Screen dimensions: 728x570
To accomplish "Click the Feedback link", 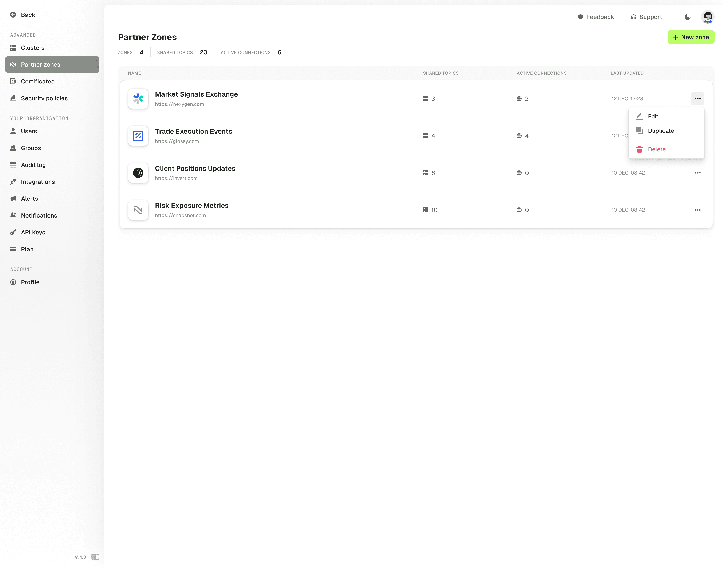I will [596, 17].
